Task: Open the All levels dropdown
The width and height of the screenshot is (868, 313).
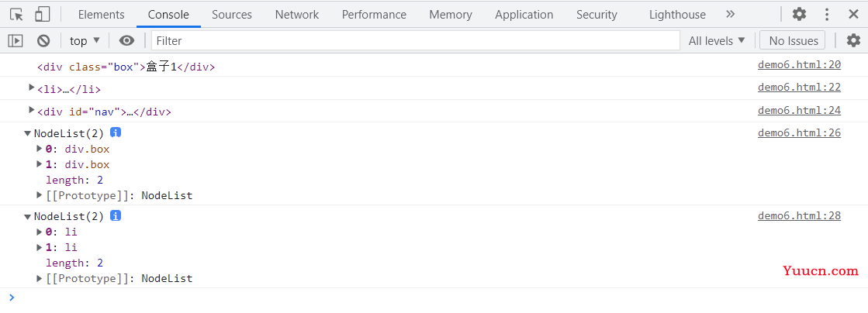Action: coord(717,41)
